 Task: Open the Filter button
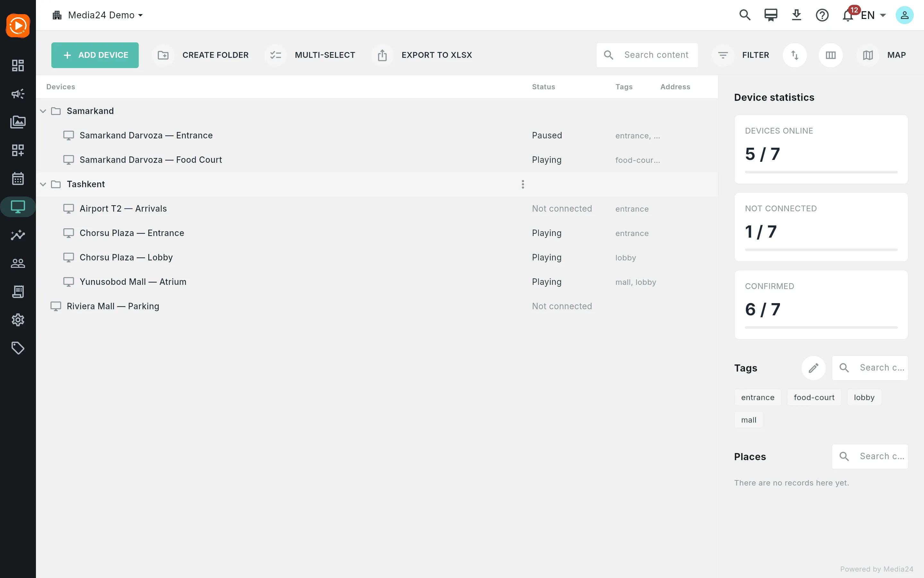(741, 55)
